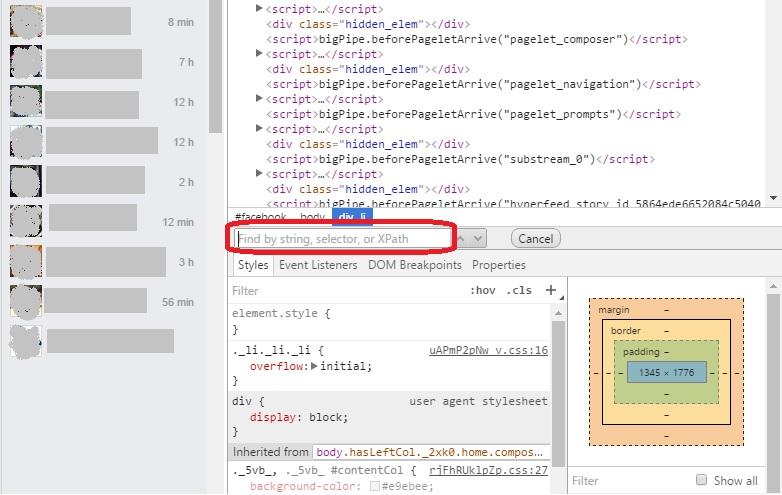This screenshot has height=495, width=782.
Task: Open the DOM Breakpoints tab
Action: click(414, 265)
